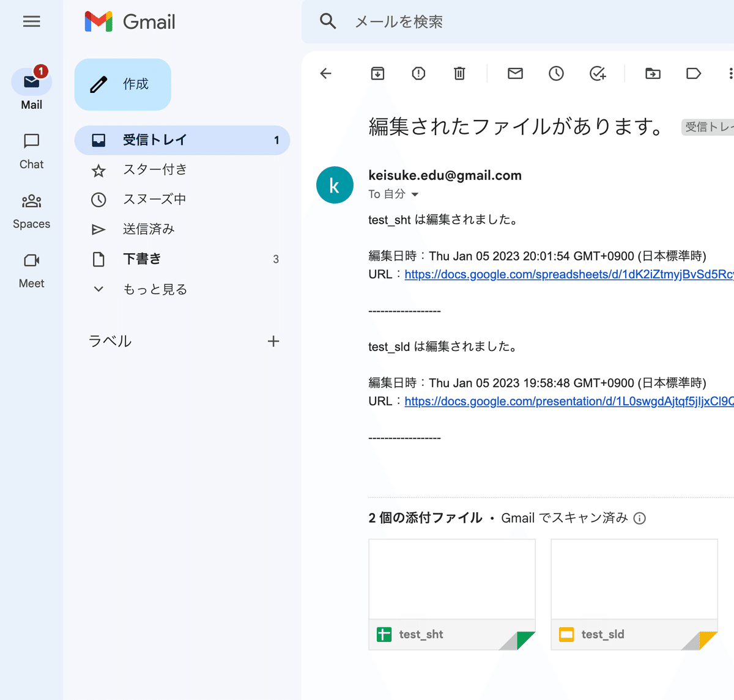
Task: Click the green Sheets icon on test_sht
Action: coord(384,635)
